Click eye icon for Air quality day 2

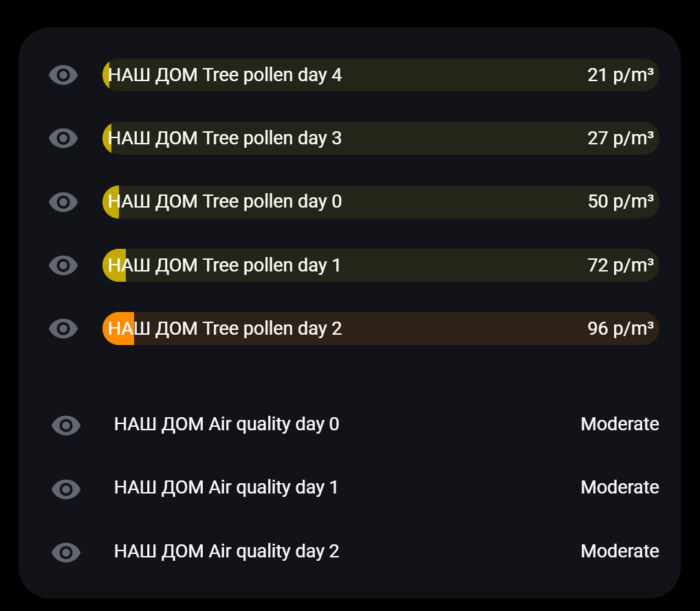pos(66,552)
